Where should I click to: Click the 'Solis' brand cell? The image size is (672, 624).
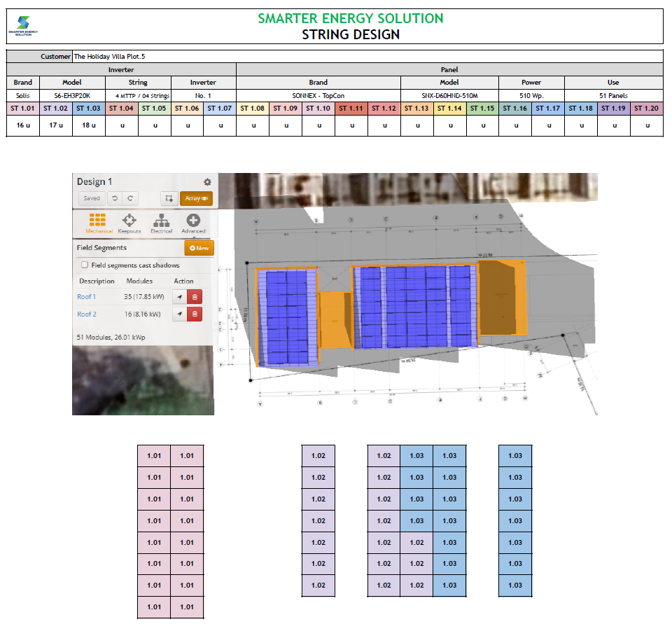click(23, 96)
